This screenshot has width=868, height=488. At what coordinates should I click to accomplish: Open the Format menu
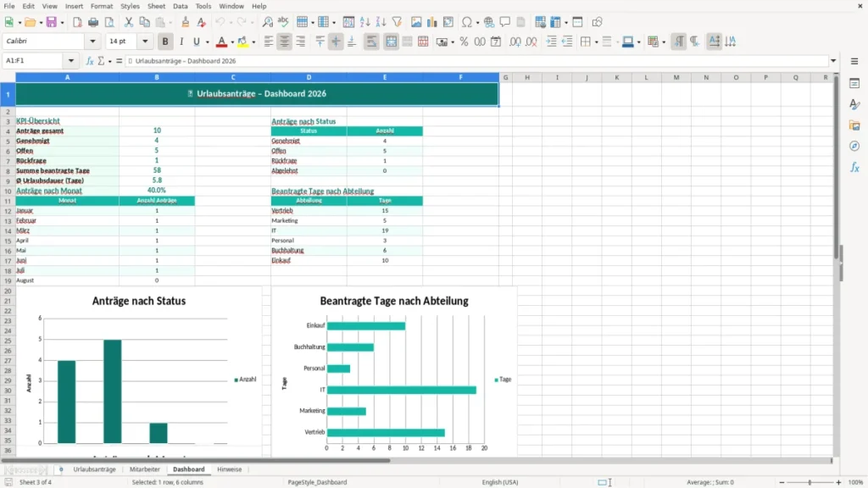[102, 6]
